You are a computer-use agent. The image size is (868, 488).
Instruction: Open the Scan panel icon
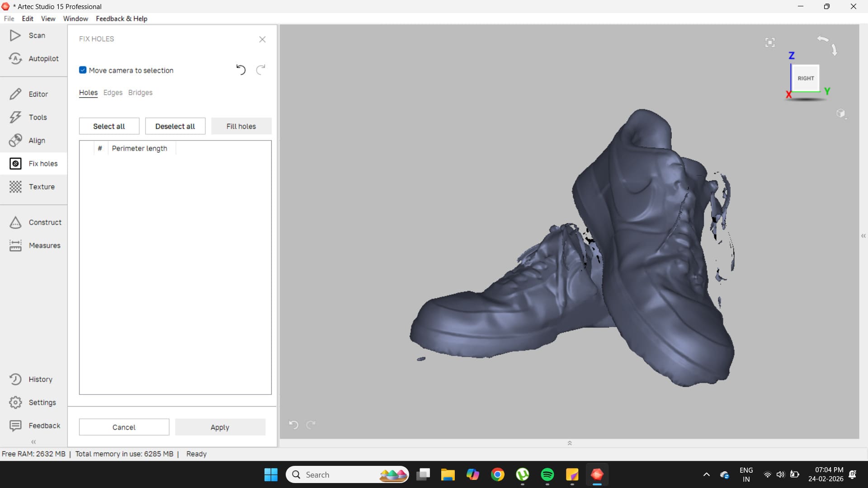15,35
